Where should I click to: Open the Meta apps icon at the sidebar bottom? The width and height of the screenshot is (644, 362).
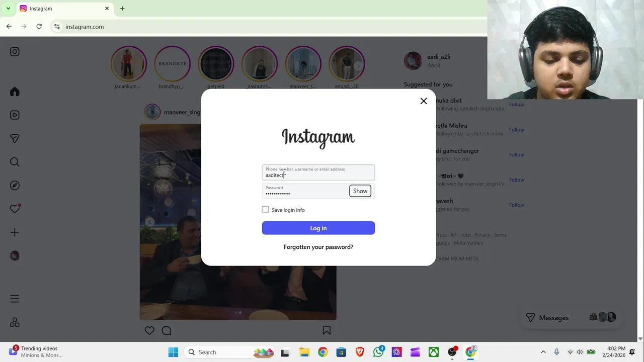[15, 322]
